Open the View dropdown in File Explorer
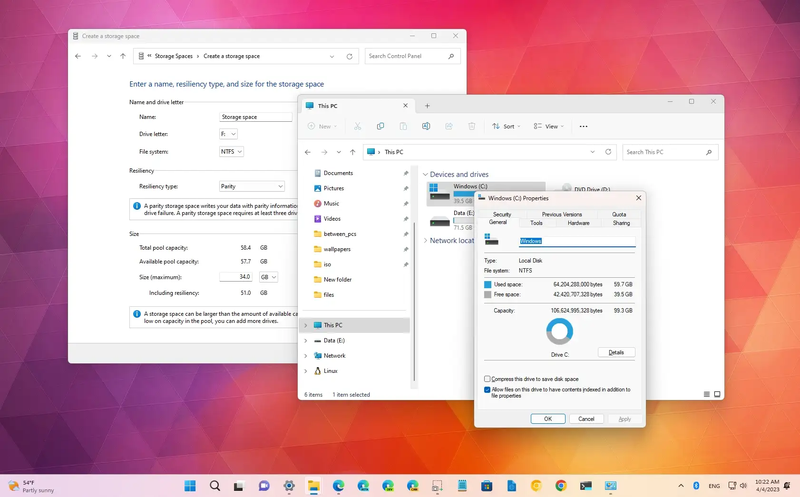 (x=548, y=126)
